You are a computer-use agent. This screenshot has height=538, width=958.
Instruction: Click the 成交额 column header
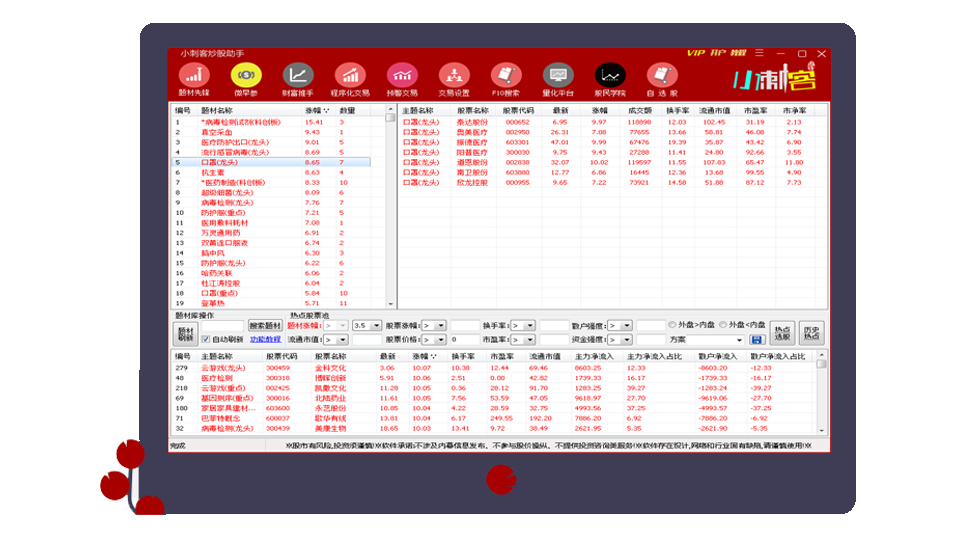[x=640, y=111]
